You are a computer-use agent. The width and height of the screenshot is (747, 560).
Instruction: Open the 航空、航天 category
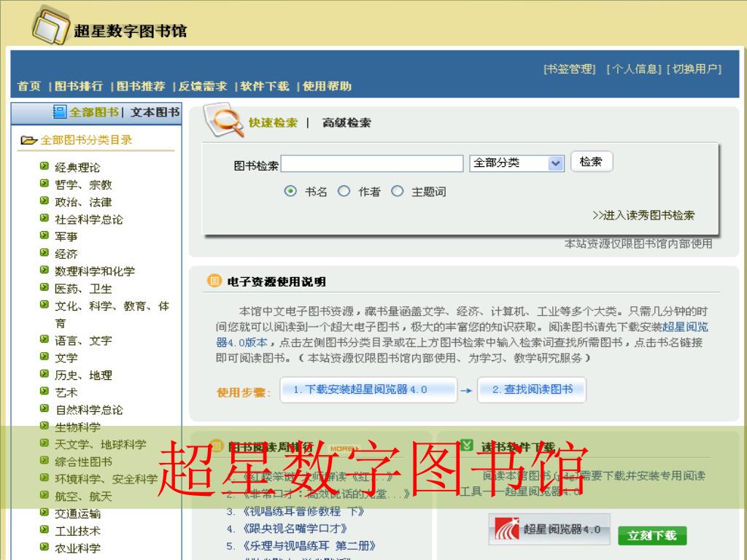pos(83,496)
